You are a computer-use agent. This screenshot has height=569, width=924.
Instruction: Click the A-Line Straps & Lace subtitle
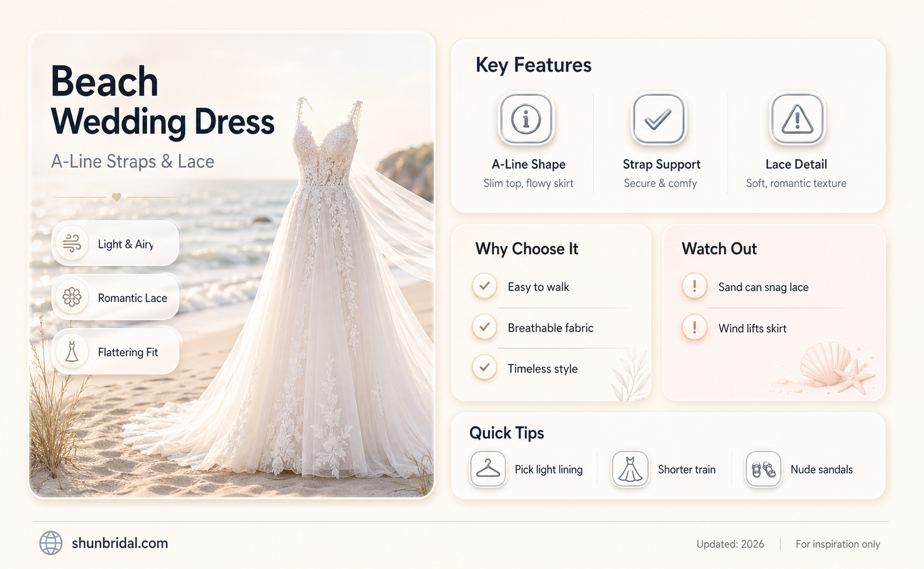point(132,161)
